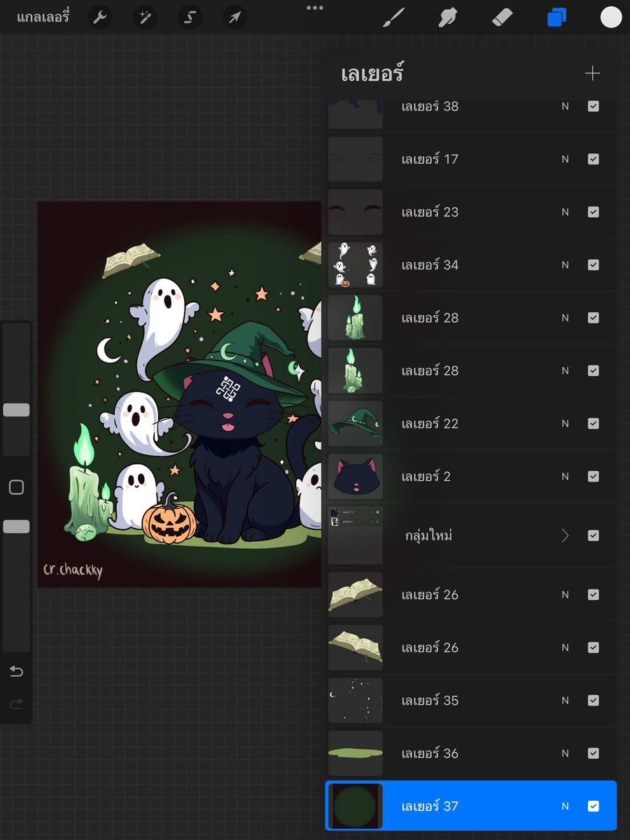Hide the กลุ่มใหม่ group via checkbox
This screenshot has width=630, height=840.
click(x=593, y=535)
